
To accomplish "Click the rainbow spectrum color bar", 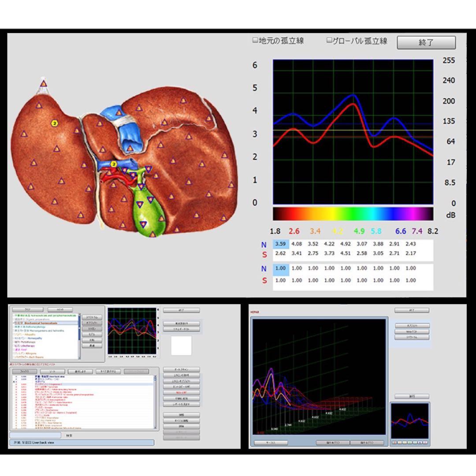I will click(353, 214).
